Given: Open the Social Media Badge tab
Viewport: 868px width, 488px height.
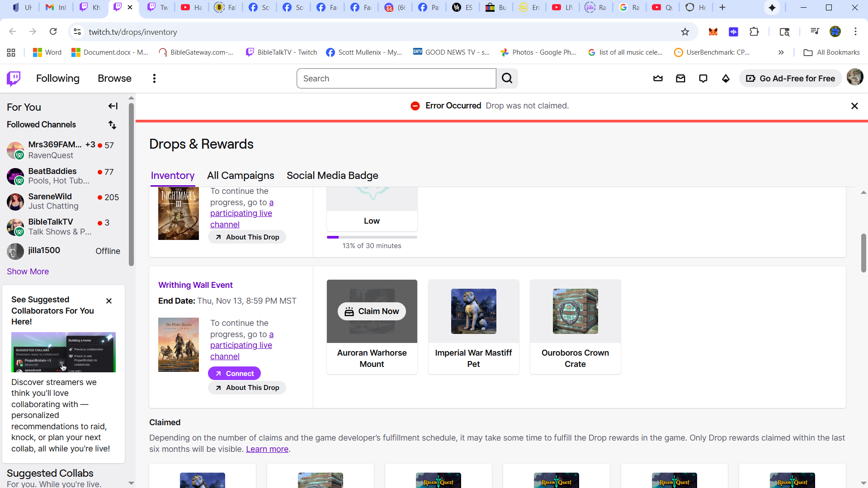Looking at the screenshot, I should [x=332, y=176].
